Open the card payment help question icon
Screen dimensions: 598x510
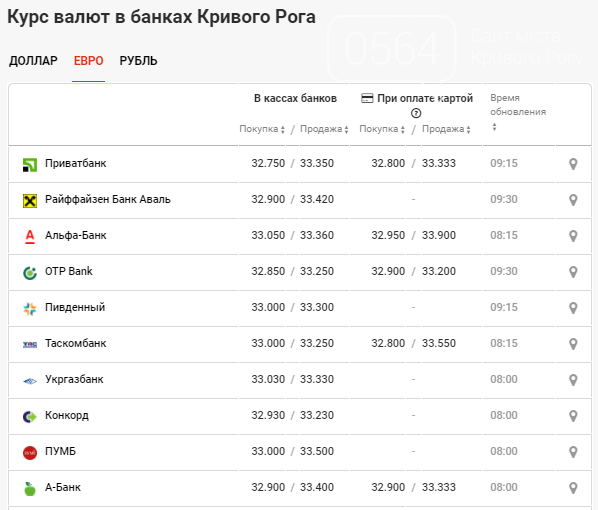tap(416, 113)
